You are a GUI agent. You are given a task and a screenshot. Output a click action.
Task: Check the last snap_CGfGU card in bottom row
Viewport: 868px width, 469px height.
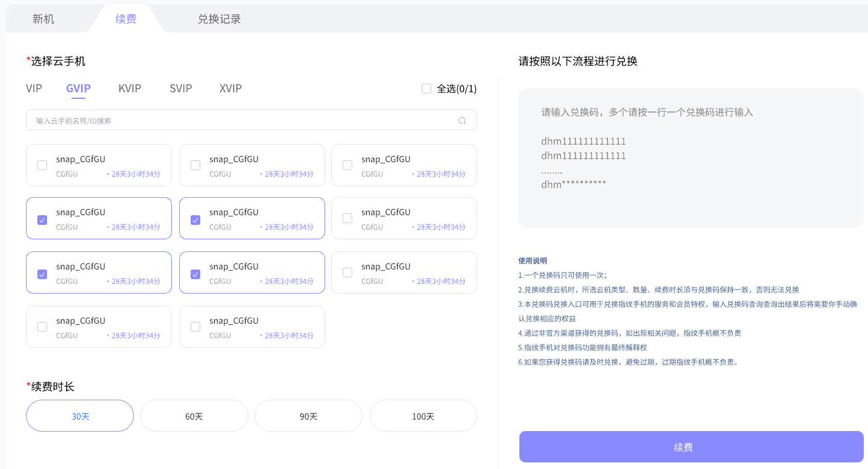(195, 327)
